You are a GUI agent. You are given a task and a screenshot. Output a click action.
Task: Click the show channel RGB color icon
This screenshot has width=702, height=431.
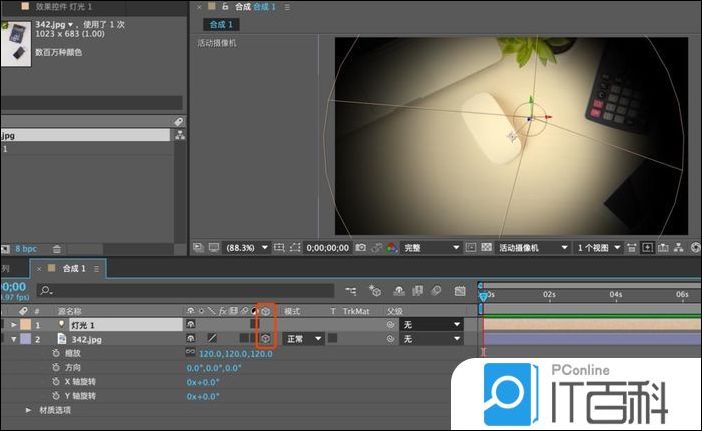pos(390,247)
